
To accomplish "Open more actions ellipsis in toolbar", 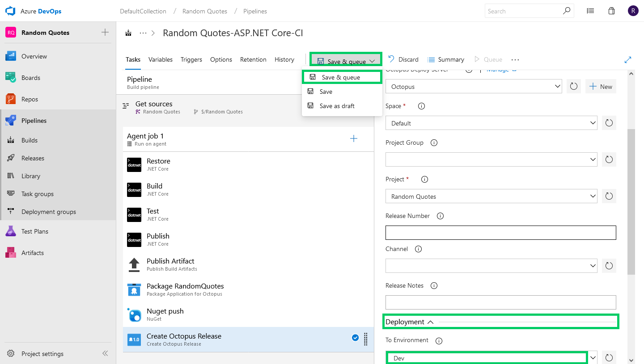I will pos(515,59).
